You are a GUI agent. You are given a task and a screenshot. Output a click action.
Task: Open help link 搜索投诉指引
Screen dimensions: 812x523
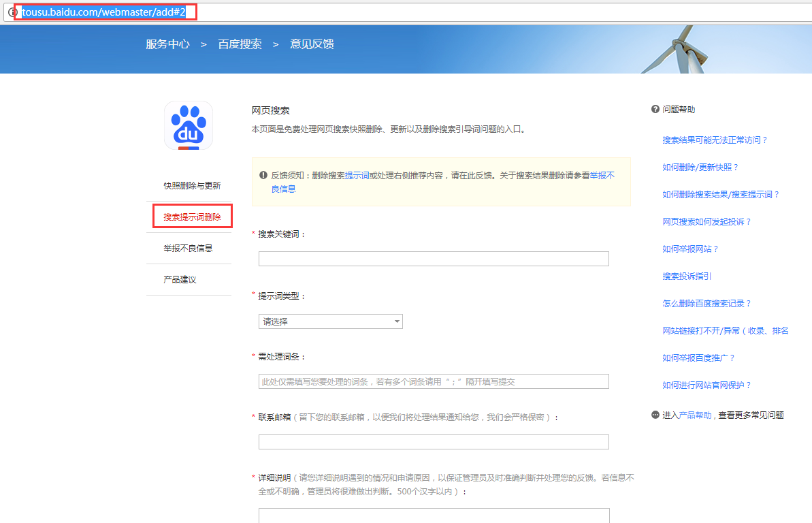(687, 276)
